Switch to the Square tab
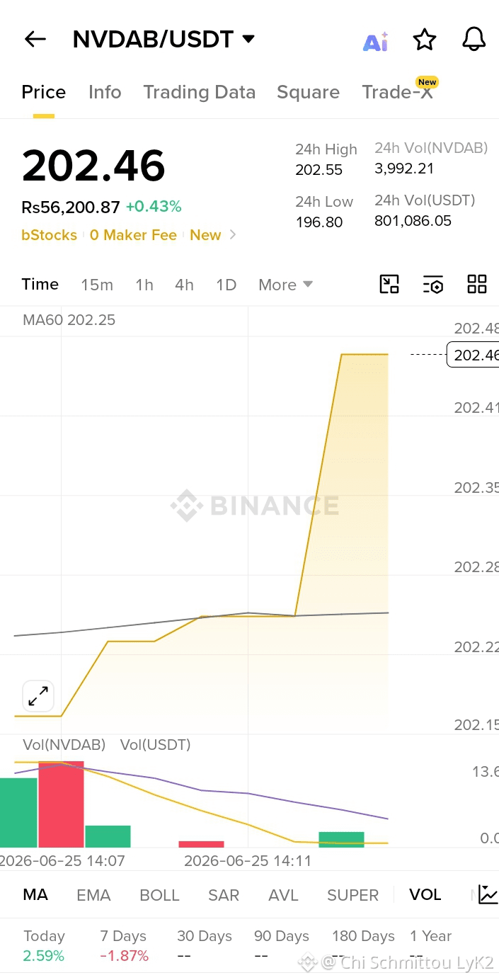499x980 pixels. pyautogui.click(x=308, y=92)
